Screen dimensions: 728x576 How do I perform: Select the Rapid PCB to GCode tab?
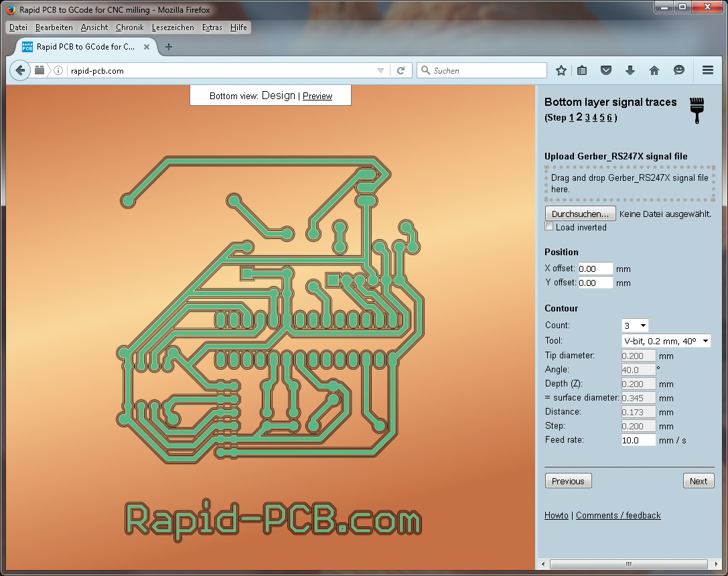86,47
